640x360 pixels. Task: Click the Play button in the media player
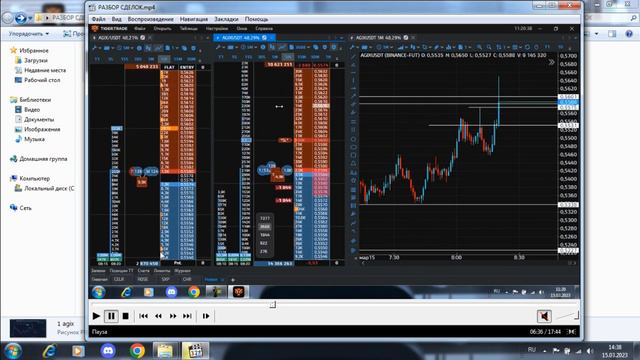[x=96, y=316]
